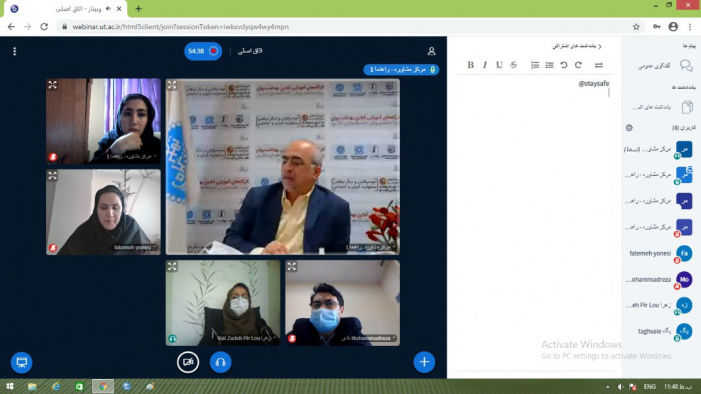701x394 pixels.
Task: Open the three-dots options menu
Action: [x=14, y=51]
